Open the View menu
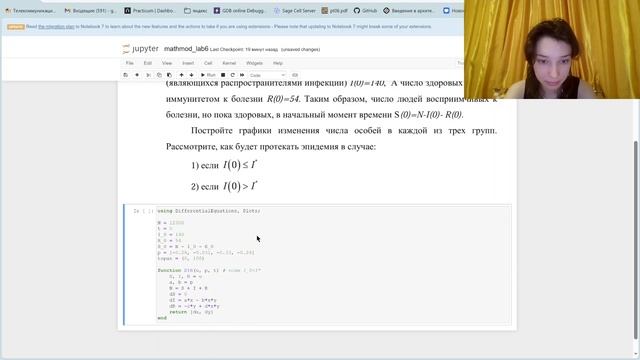Viewport: 640px width, 360px height. [167, 63]
